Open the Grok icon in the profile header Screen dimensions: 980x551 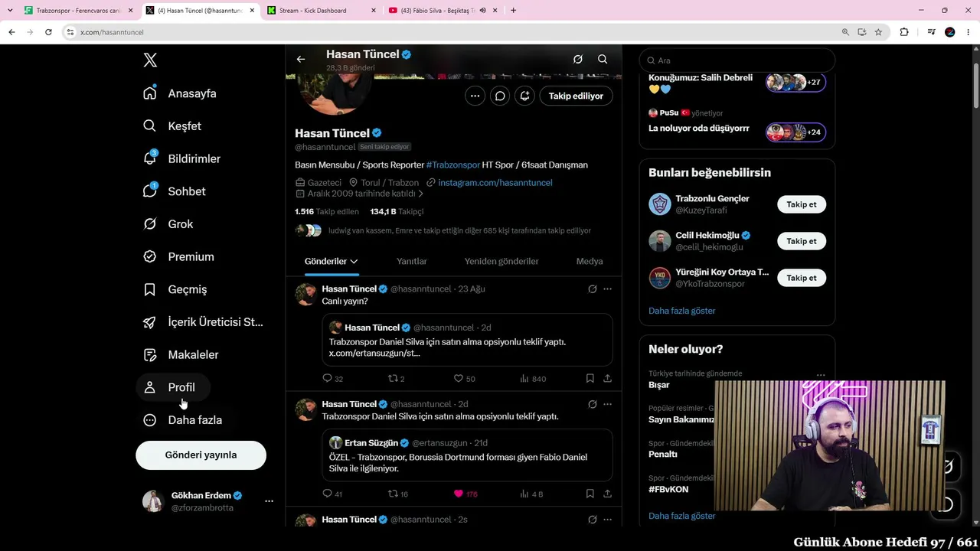click(x=578, y=59)
